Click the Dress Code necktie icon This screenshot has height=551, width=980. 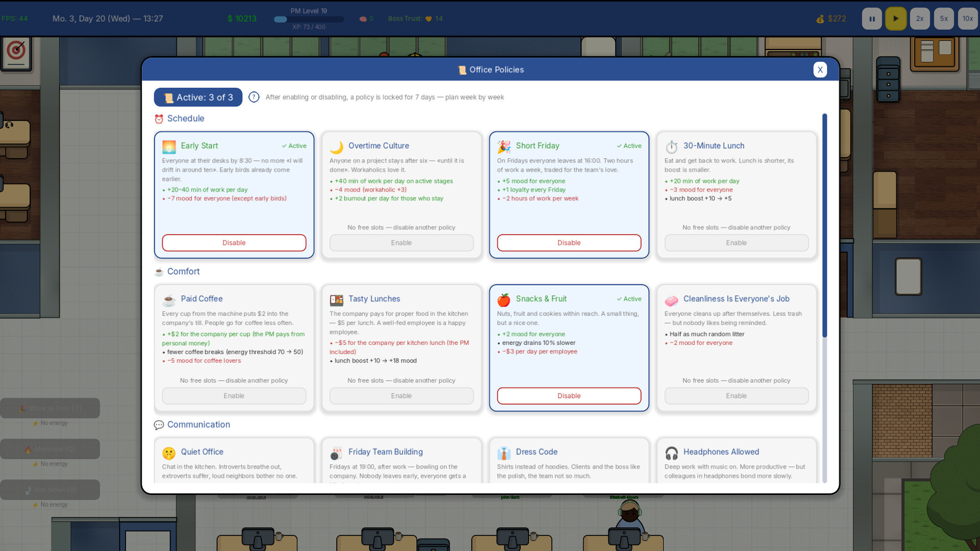(x=504, y=453)
